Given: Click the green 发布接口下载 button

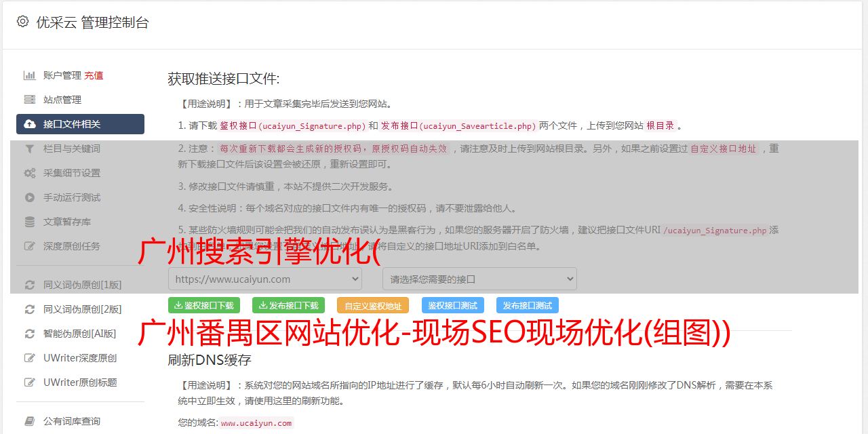Looking at the screenshot, I should pyautogui.click(x=288, y=305).
